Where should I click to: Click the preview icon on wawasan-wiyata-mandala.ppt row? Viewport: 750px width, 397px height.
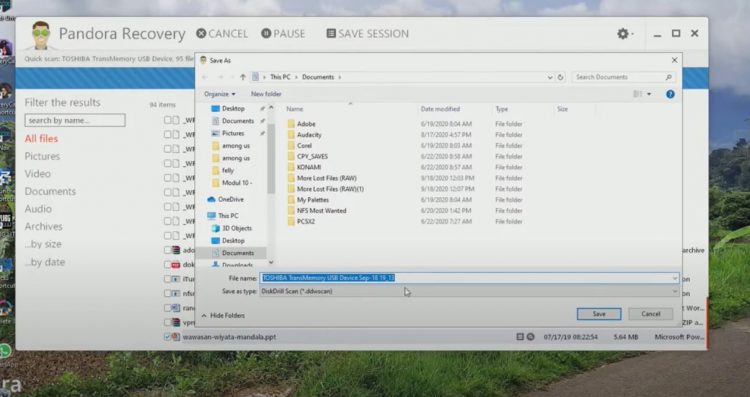click(530, 337)
